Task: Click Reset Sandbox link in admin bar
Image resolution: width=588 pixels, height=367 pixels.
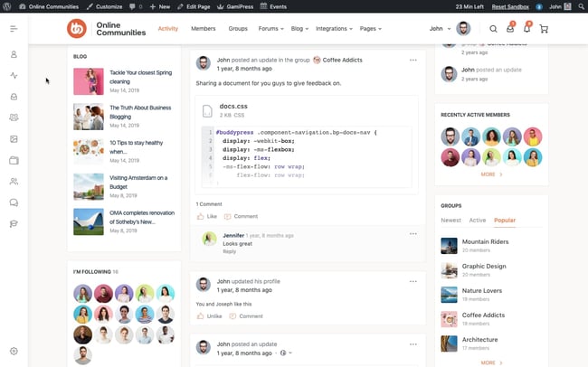Action: (511, 5)
